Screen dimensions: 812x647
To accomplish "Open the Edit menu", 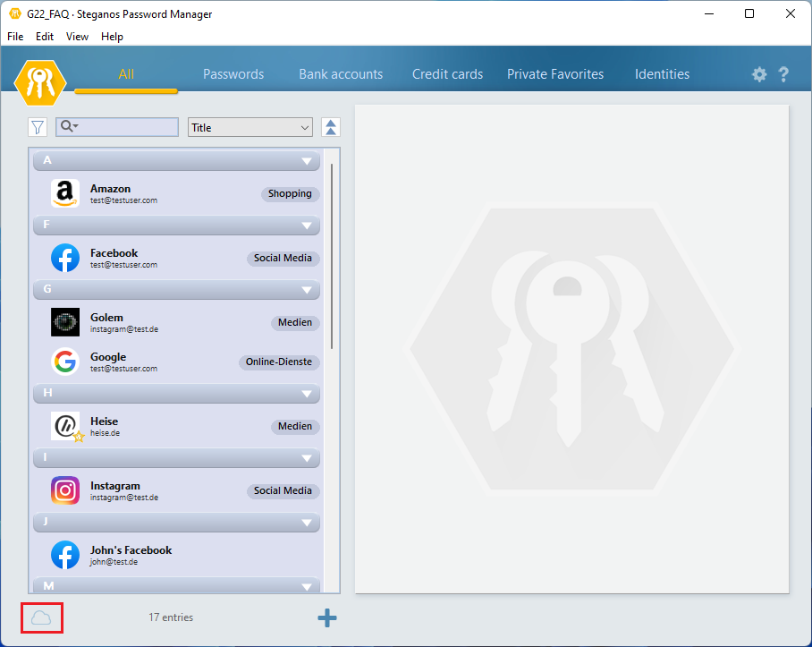I will tap(45, 37).
